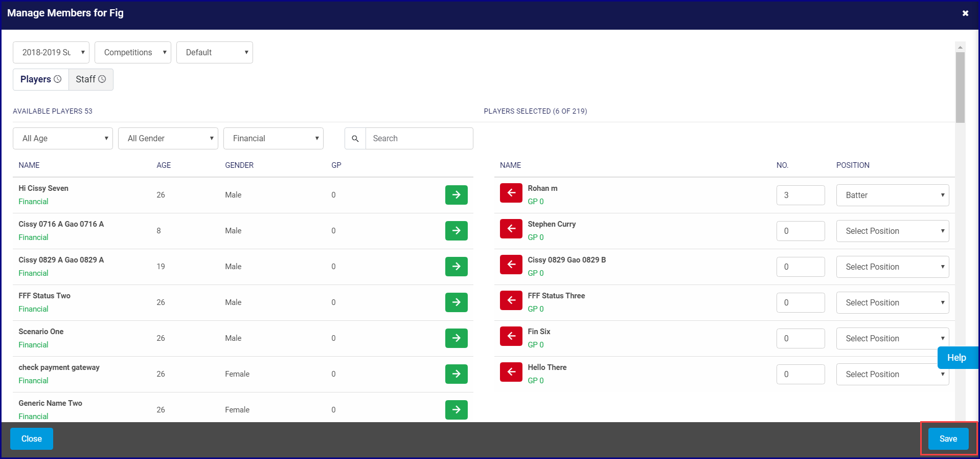This screenshot has width=980, height=459.
Task: Click the FFF Status Two name
Action: pyautogui.click(x=44, y=296)
